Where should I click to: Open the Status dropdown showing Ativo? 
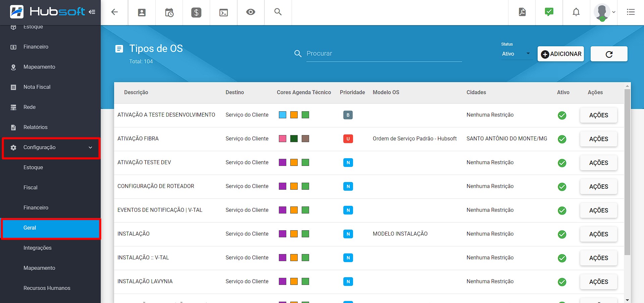(516, 54)
